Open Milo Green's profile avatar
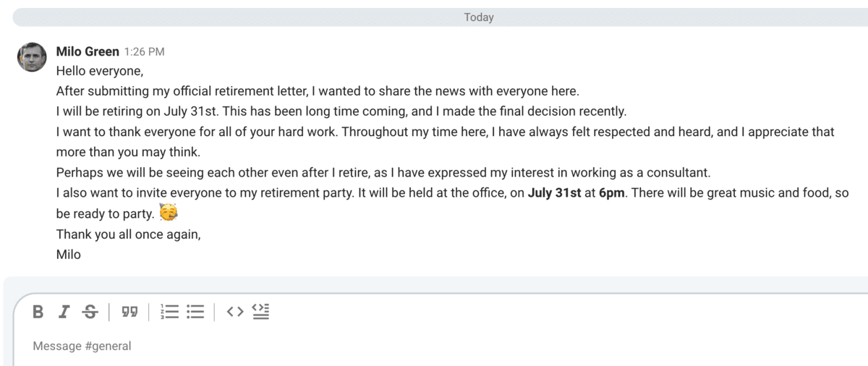Screen dimensions: 868x366 coord(32,57)
